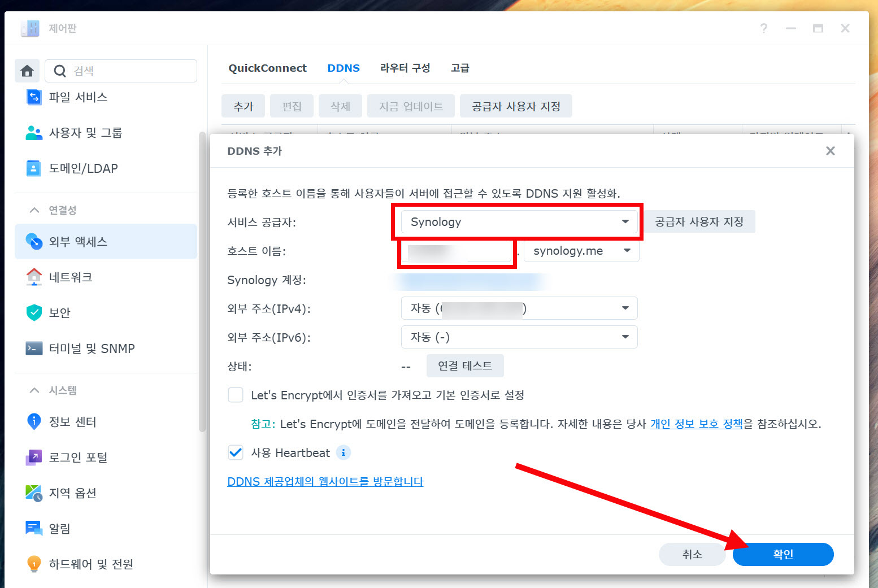This screenshot has width=878, height=588.
Task: Open the Login Portal icon
Action: 34,458
